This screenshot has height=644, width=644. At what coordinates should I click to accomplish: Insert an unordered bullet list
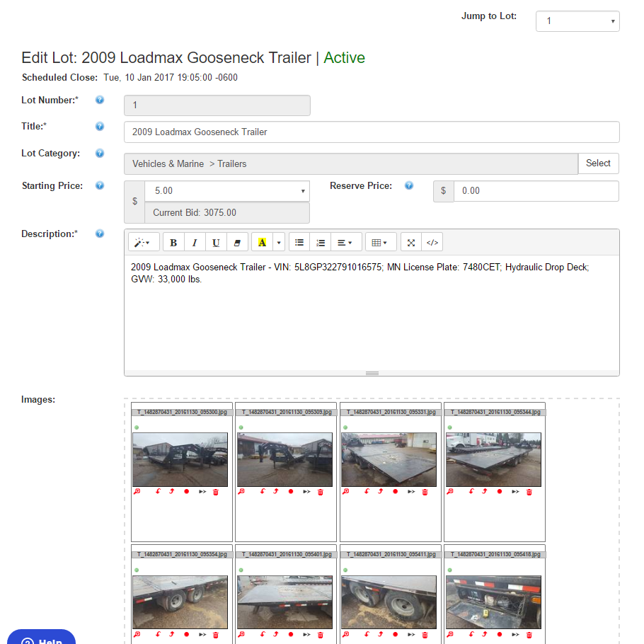pyautogui.click(x=299, y=242)
